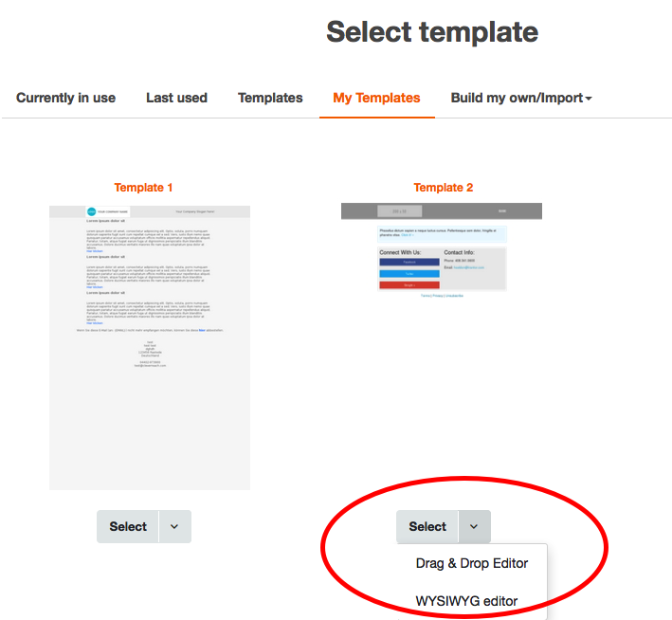
Task: Click blue Facebook button in Template 2 preview
Action: pos(409,264)
